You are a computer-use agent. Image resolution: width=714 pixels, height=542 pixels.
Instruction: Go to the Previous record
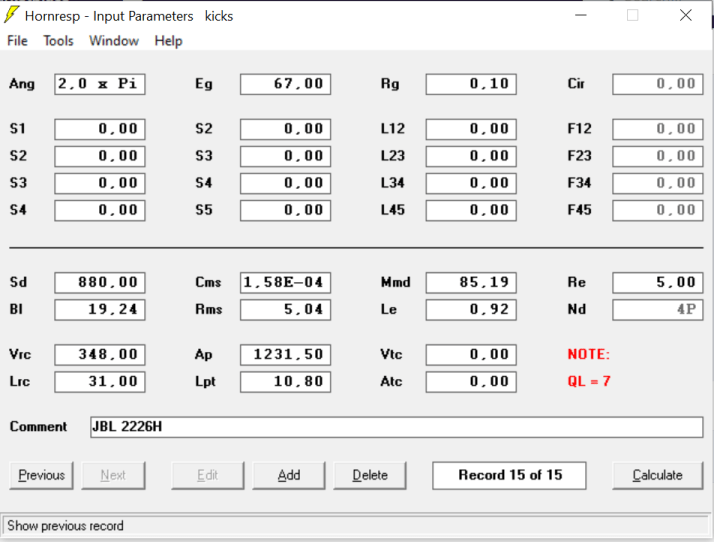click(41, 476)
